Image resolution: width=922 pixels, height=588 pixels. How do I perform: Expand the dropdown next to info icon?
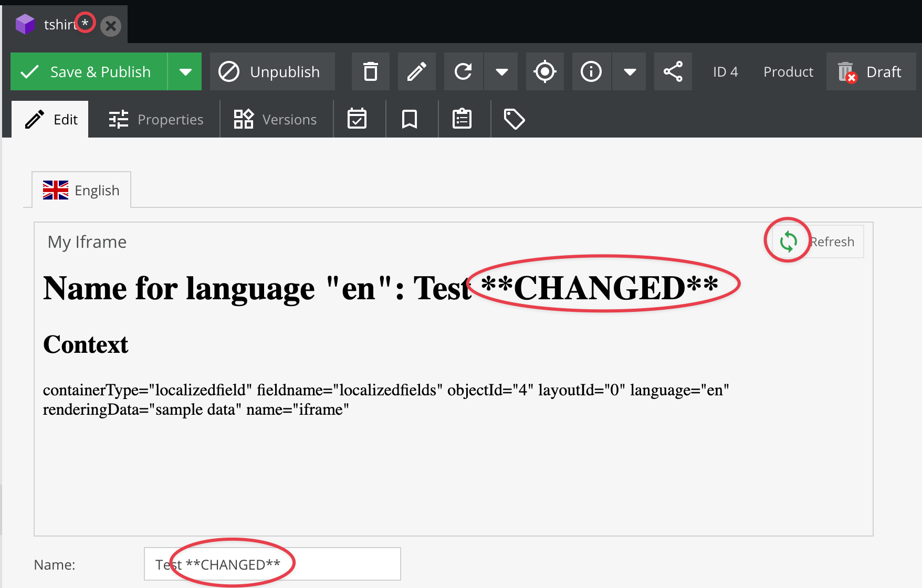[x=630, y=71]
